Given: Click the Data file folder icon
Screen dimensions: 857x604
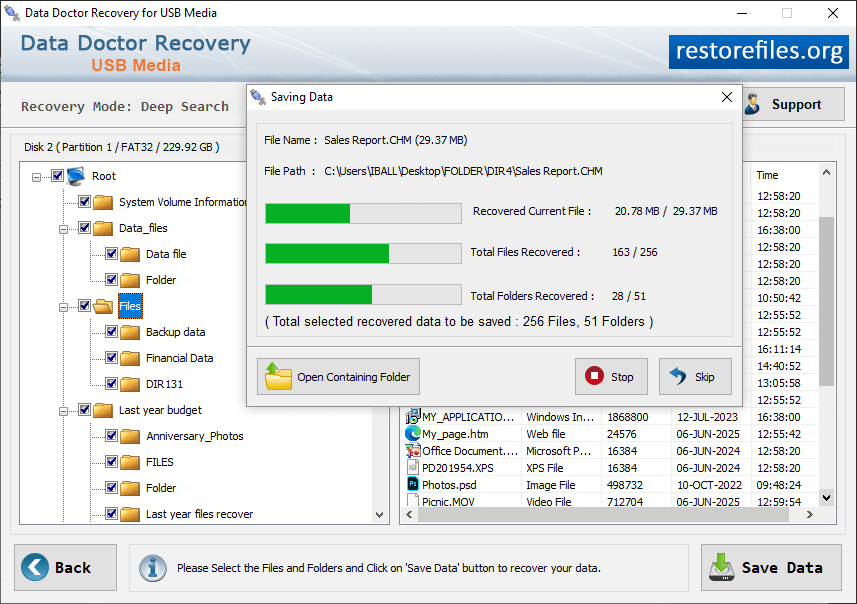Looking at the screenshot, I should coord(130,254).
